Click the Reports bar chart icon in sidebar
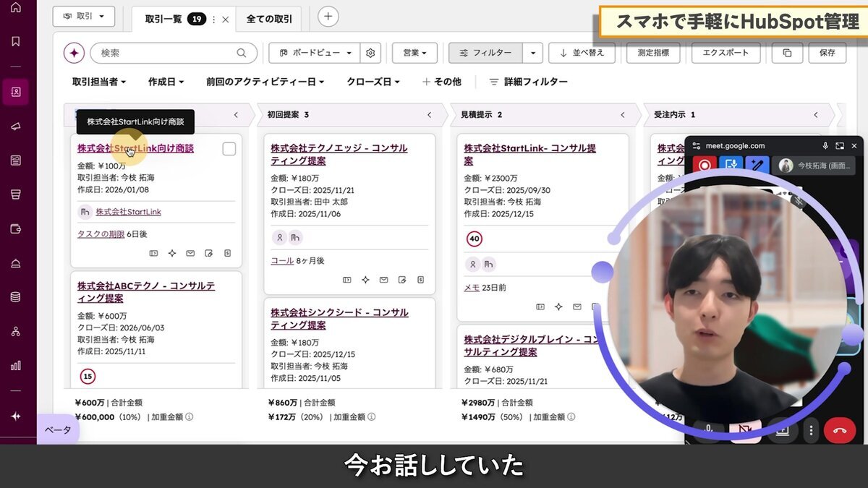 coord(16,367)
